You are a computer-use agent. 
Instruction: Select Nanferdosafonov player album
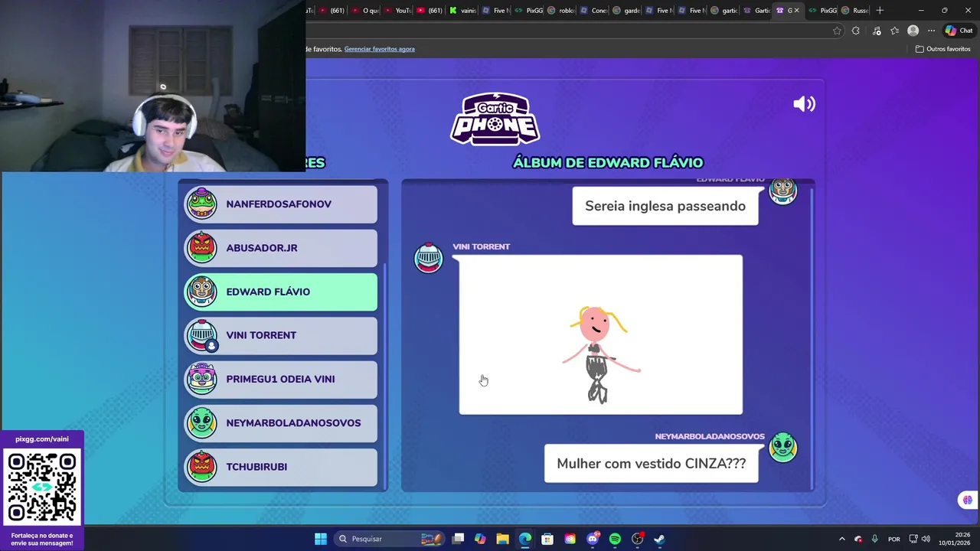tap(280, 204)
